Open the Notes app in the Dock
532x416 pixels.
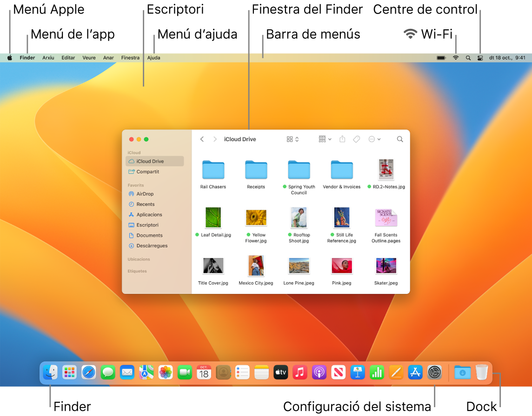point(262,373)
